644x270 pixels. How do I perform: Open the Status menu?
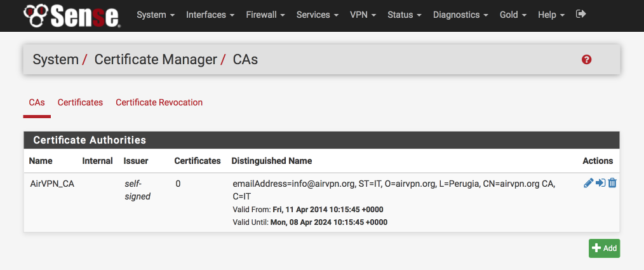tap(405, 15)
